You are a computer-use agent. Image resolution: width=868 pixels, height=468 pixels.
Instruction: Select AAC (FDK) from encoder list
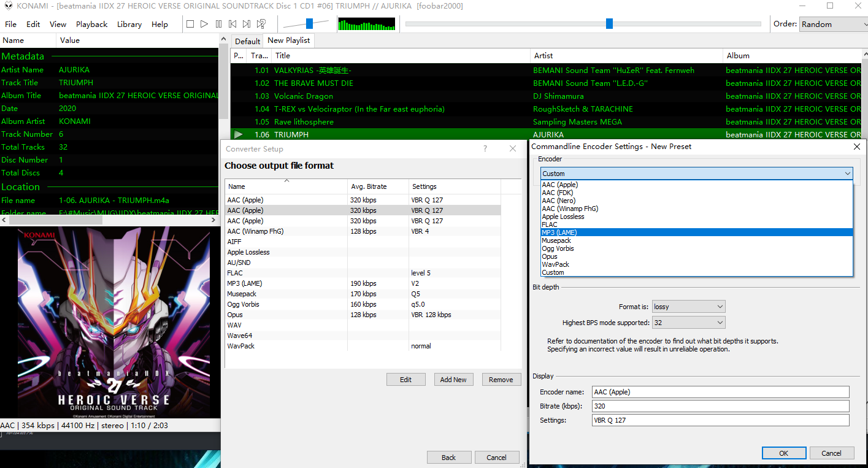coord(697,193)
